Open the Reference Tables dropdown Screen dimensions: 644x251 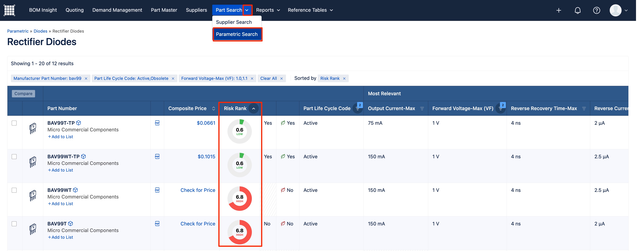(310, 10)
